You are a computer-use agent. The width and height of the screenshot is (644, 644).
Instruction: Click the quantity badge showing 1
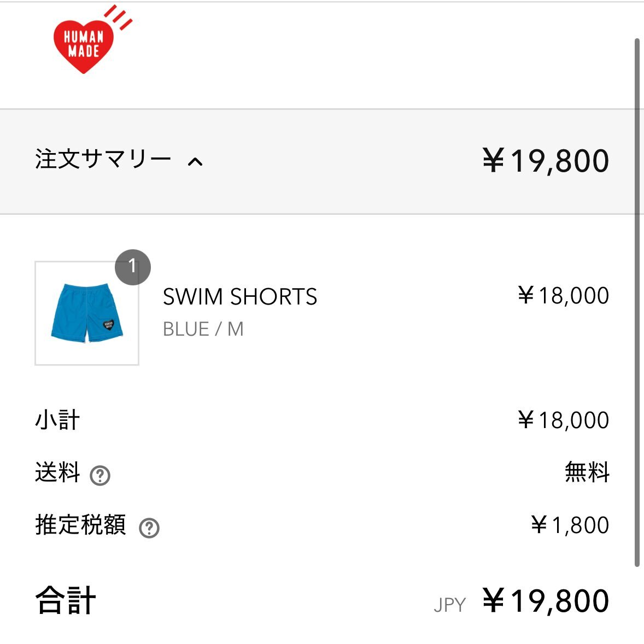click(x=133, y=267)
